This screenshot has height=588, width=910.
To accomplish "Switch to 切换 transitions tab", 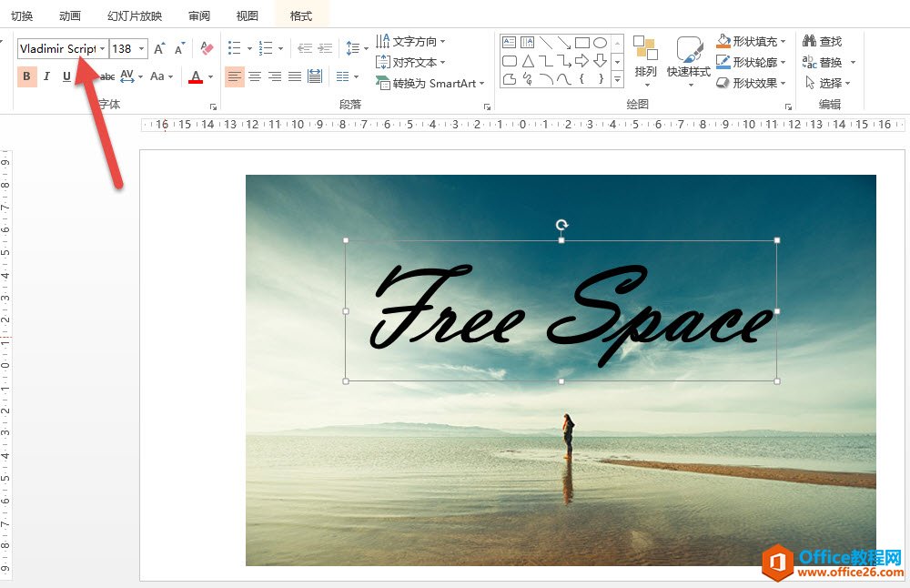I will [22, 15].
